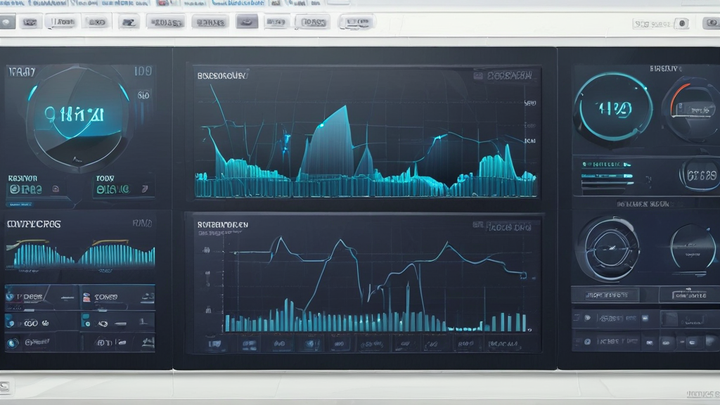The width and height of the screenshot is (720, 405).
Task: Select the first tab below the lower bar chart
Action: point(215,344)
